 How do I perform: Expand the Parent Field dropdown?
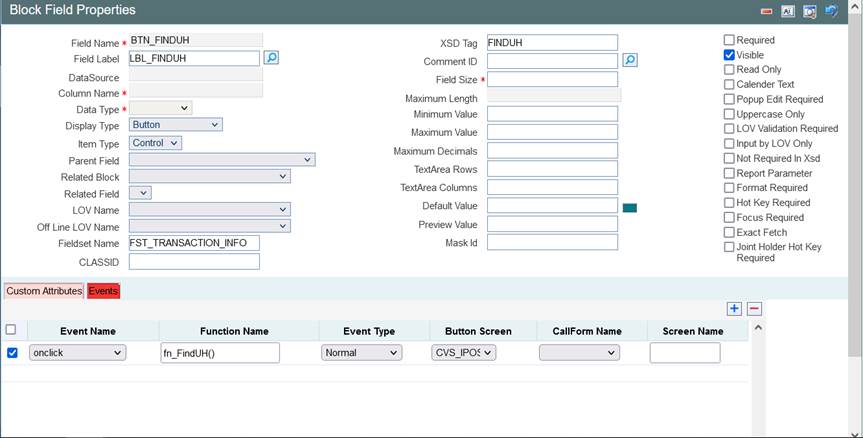[x=222, y=160]
